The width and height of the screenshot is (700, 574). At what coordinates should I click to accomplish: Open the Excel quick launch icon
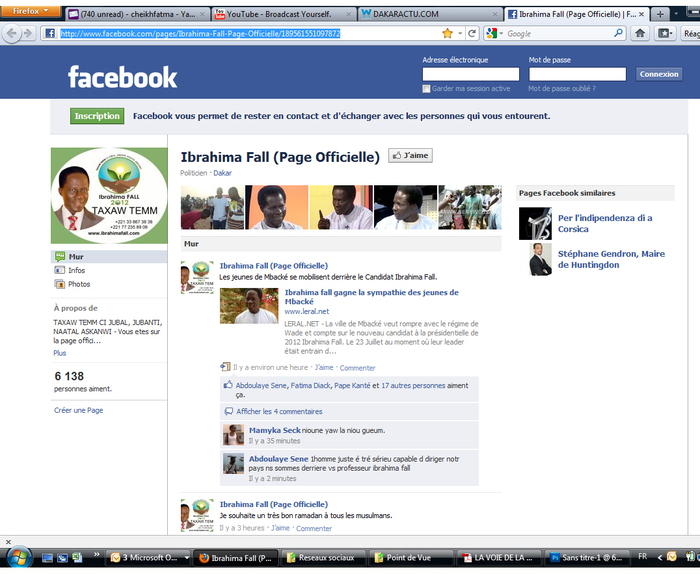(x=78, y=557)
